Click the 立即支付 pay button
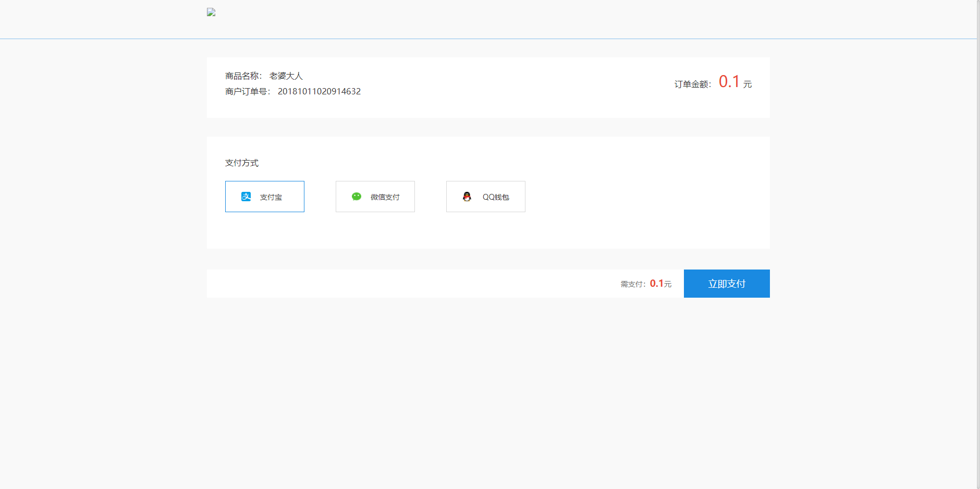980x489 pixels. click(x=727, y=283)
